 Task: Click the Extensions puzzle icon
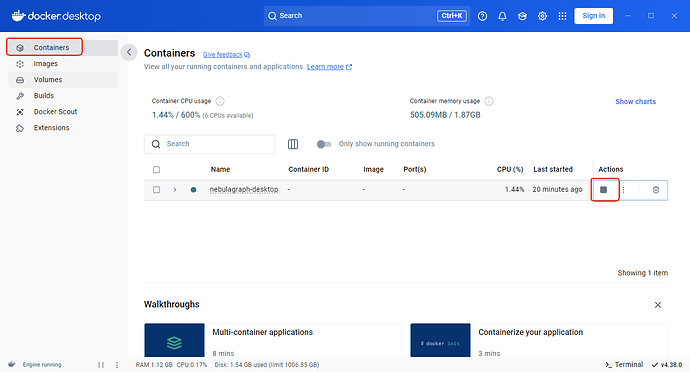click(x=20, y=128)
